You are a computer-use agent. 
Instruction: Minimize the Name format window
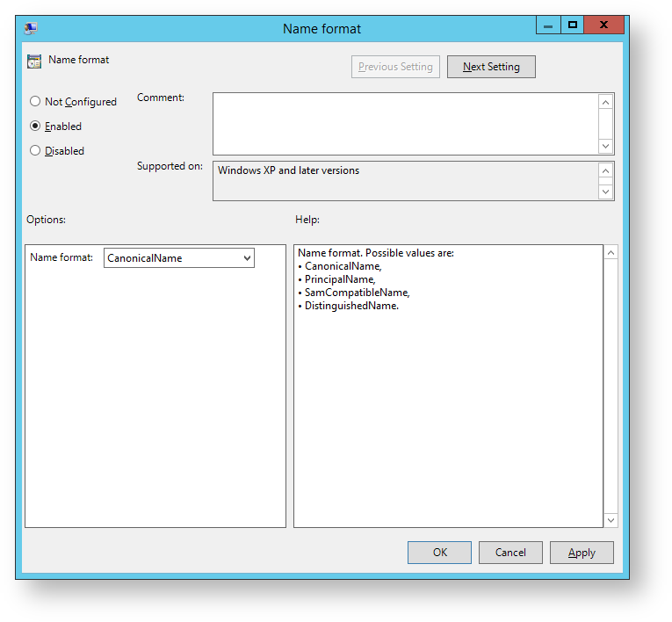coord(548,25)
